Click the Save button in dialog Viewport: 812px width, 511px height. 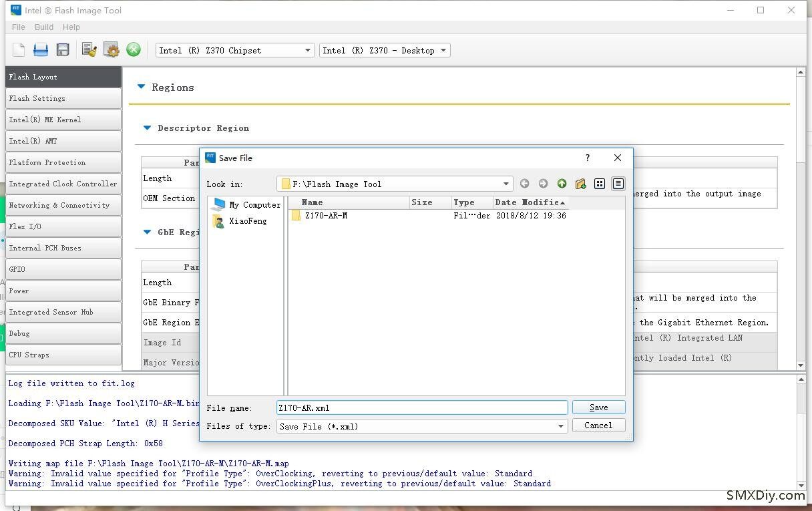(598, 407)
